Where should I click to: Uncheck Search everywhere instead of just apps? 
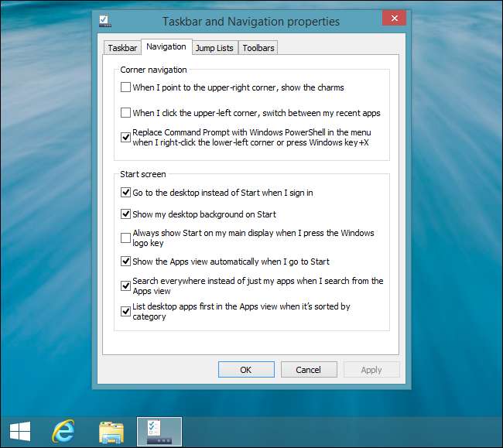point(126,286)
